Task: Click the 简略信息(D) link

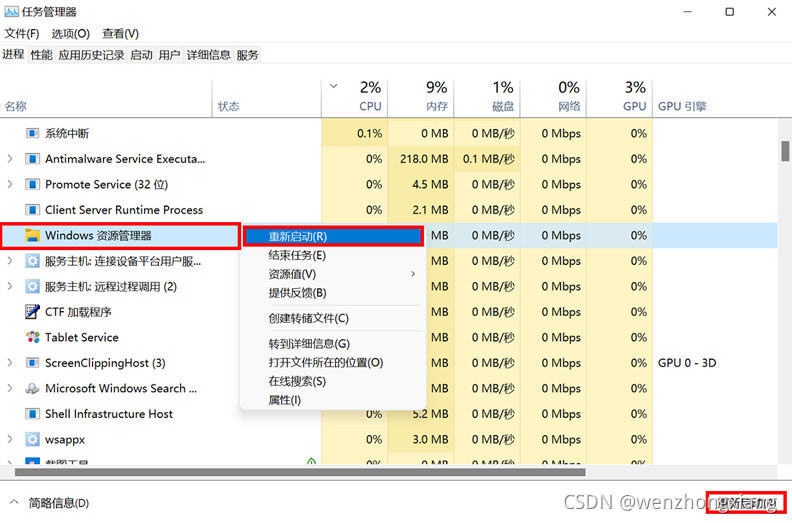Action: point(59,503)
